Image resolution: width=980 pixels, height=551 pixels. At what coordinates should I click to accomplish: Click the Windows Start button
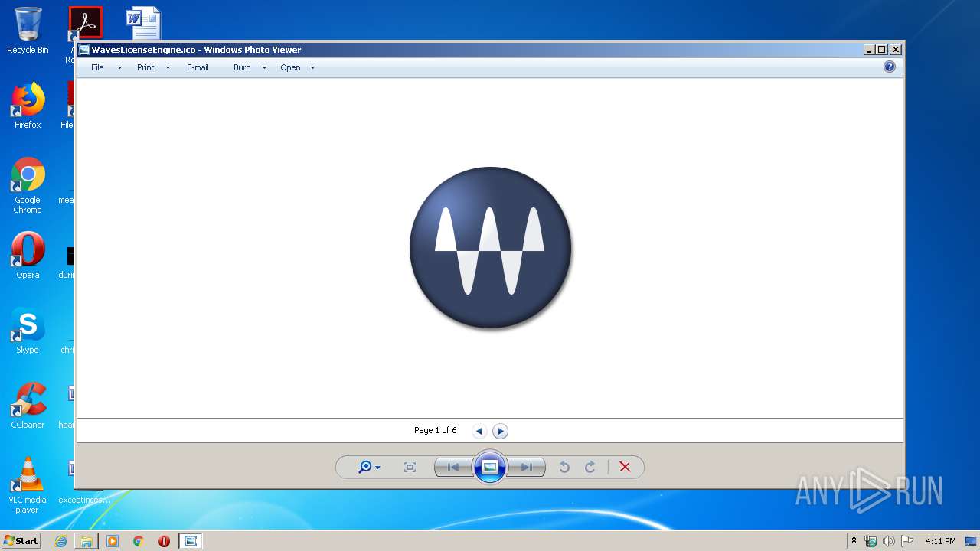[21, 541]
